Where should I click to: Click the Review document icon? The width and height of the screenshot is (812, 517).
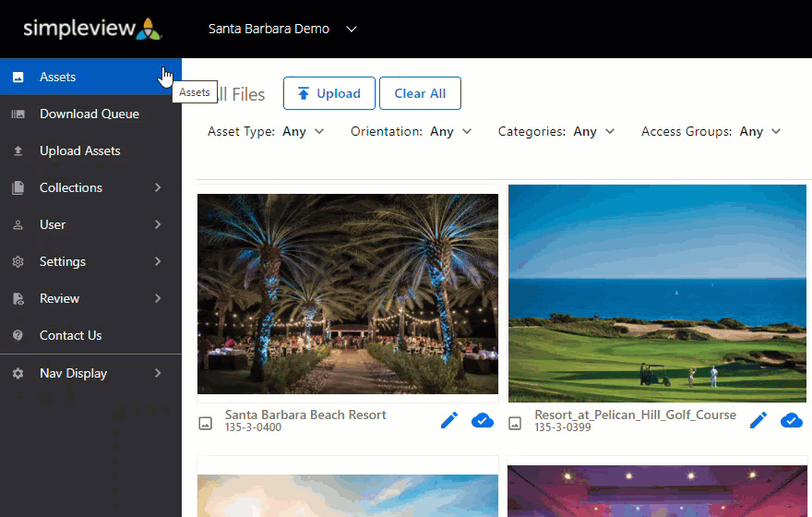(x=18, y=298)
